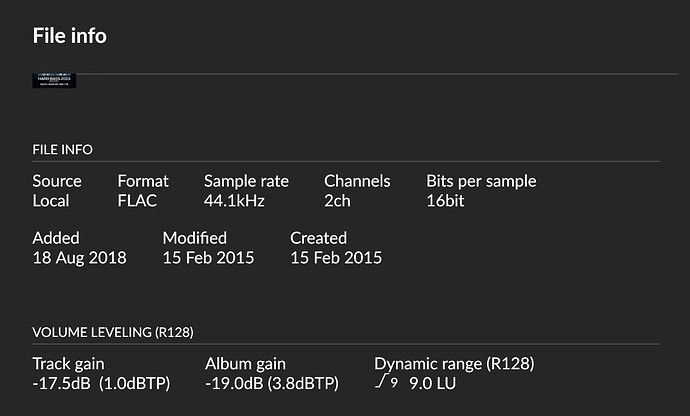690x416 pixels.
Task: Click the Added date 18 Aug 2018
Action: (79, 258)
